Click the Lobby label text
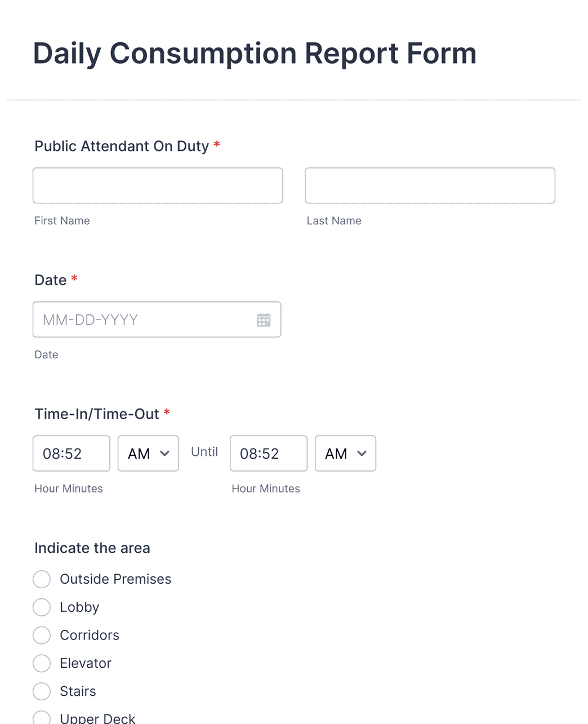Viewport: 588px width, 724px height. (x=79, y=607)
